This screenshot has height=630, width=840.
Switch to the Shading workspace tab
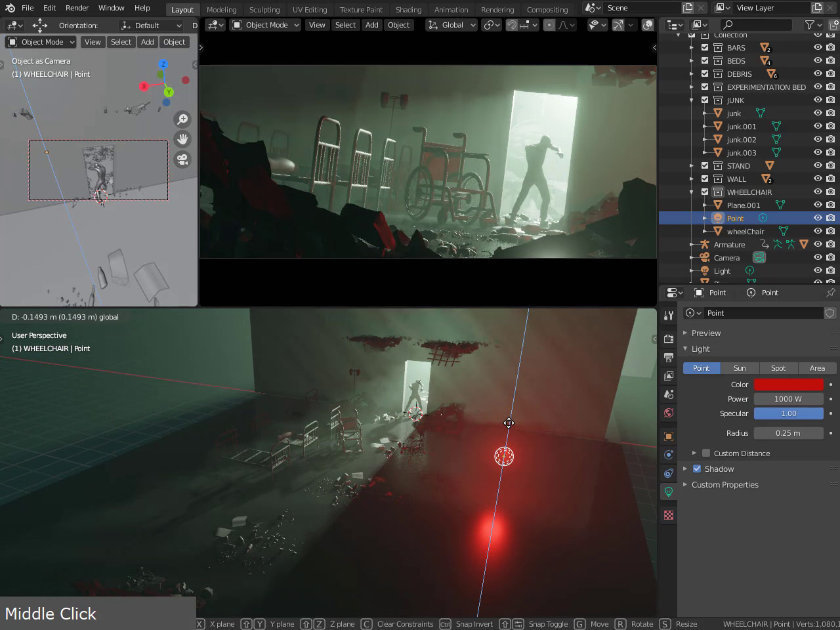[x=408, y=10]
